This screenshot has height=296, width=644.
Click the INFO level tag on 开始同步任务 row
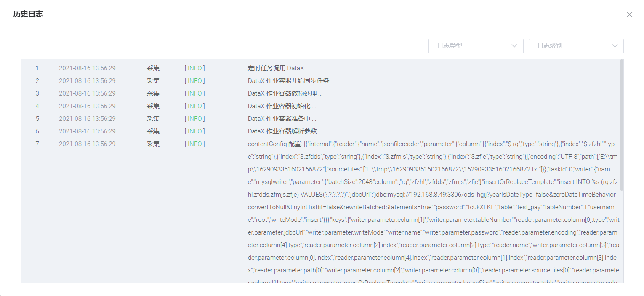pos(195,80)
